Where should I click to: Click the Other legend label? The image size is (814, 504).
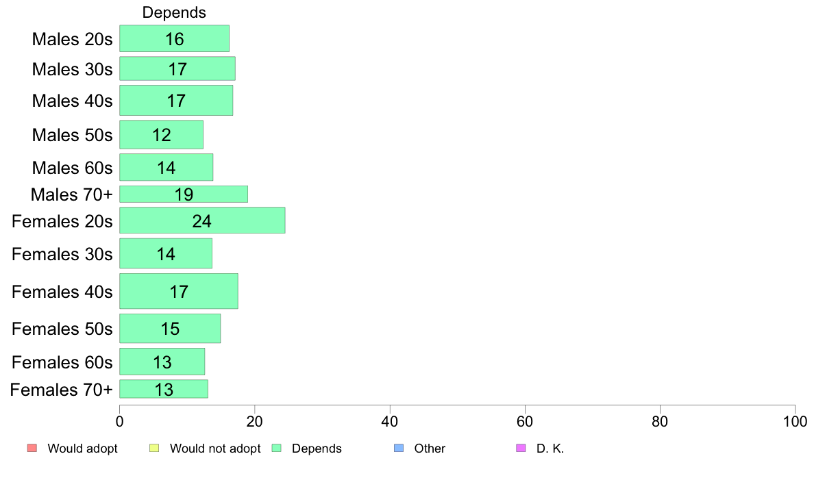coord(430,449)
